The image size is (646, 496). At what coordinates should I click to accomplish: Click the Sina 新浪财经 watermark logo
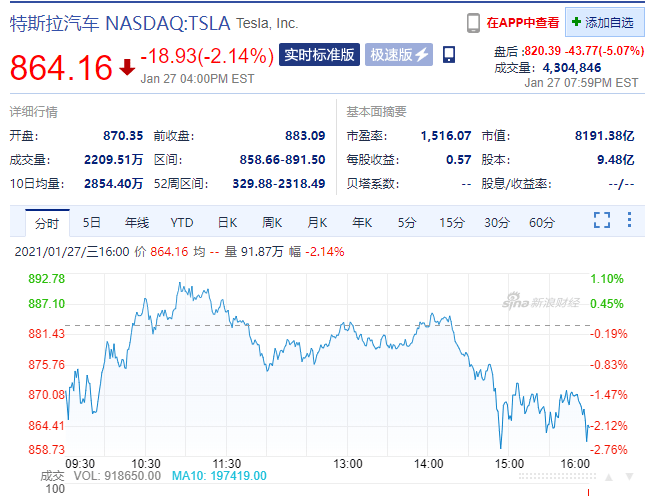(x=536, y=300)
